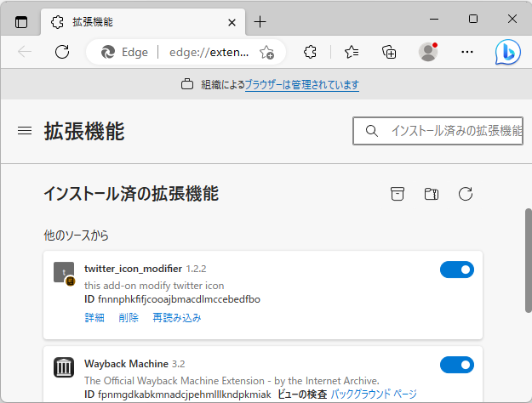Click the edge://exten... address bar
This screenshot has height=403, width=532.
pos(209,52)
